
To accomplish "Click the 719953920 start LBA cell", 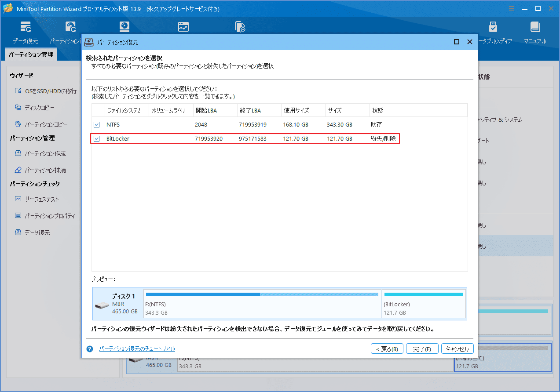I will [x=209, y=139].
